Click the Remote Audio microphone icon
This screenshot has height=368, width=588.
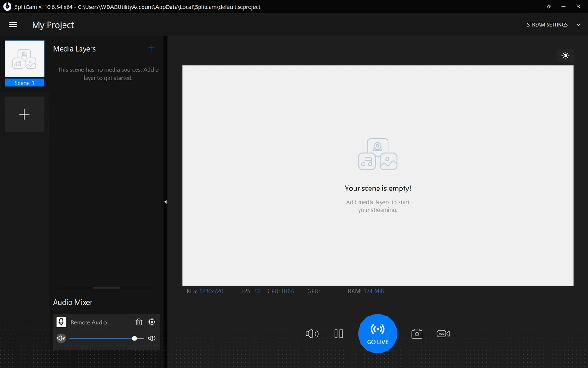pyautogui.click(x=61, y=322)
